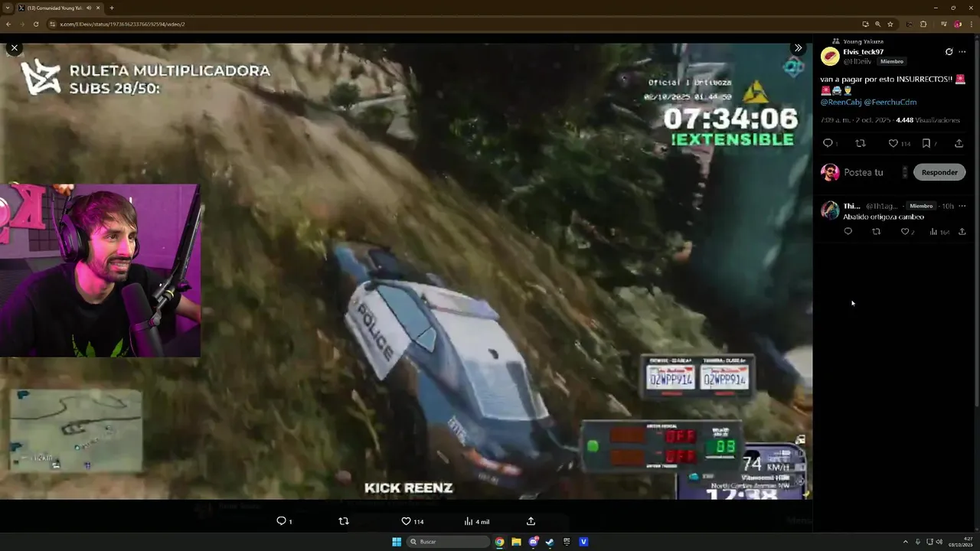Repost the 'Abatido ortigoza cambeo' comment
Viewport: 980px width, 551px height.
[x=877, y=231]
